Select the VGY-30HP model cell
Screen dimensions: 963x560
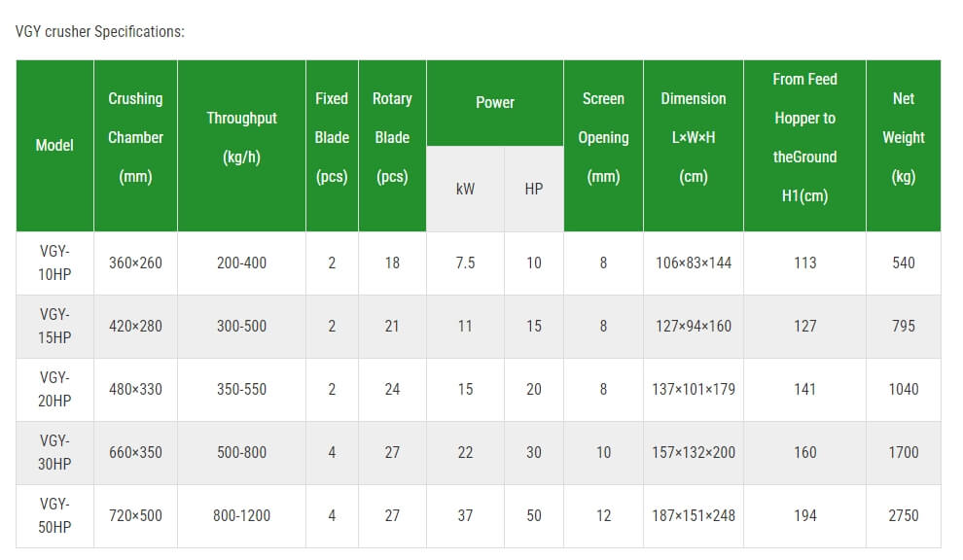tap(54, 452)
